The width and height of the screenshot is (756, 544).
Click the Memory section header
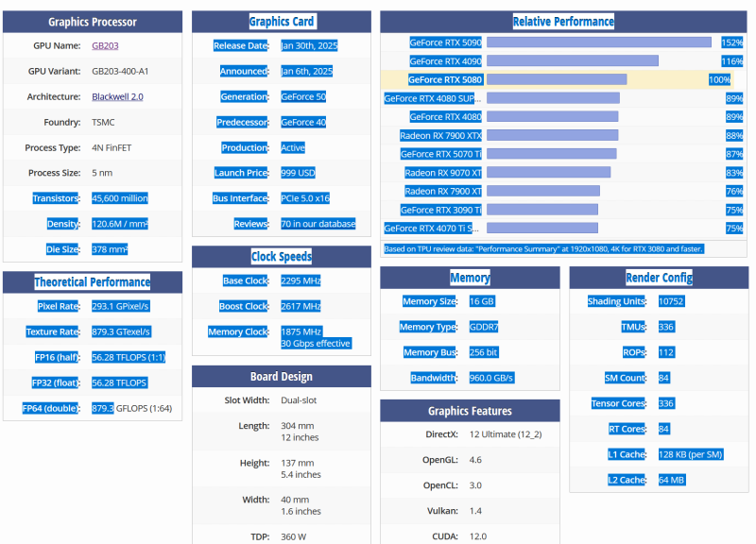click(x=470, y=278)
